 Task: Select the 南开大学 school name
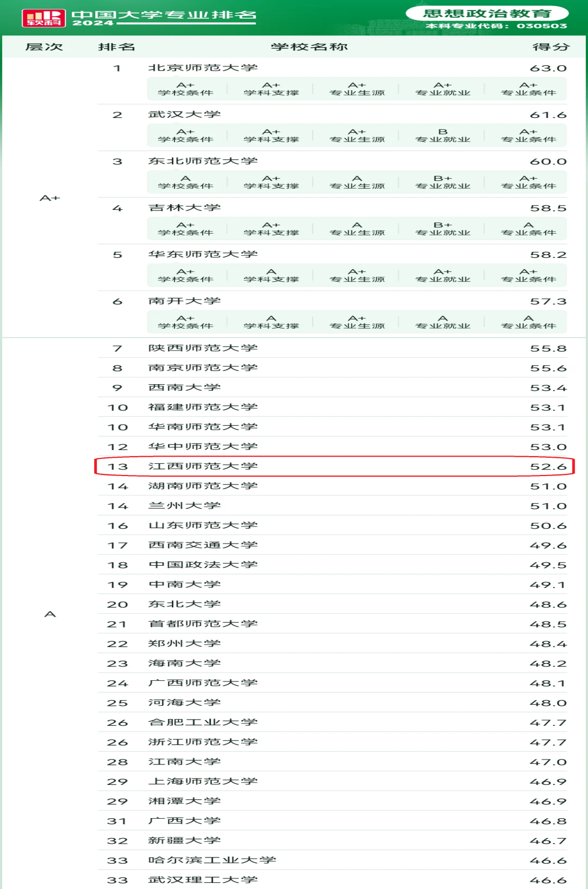pos(184,301)
